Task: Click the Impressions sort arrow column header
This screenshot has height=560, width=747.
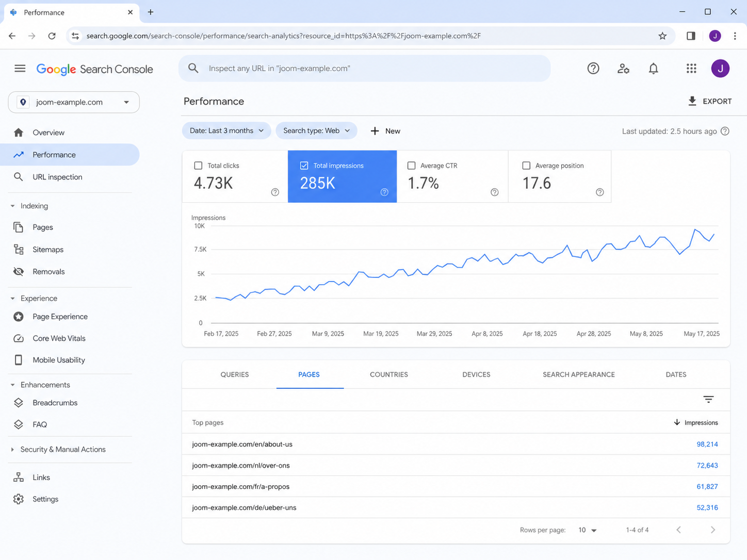Action: [695, 422]
